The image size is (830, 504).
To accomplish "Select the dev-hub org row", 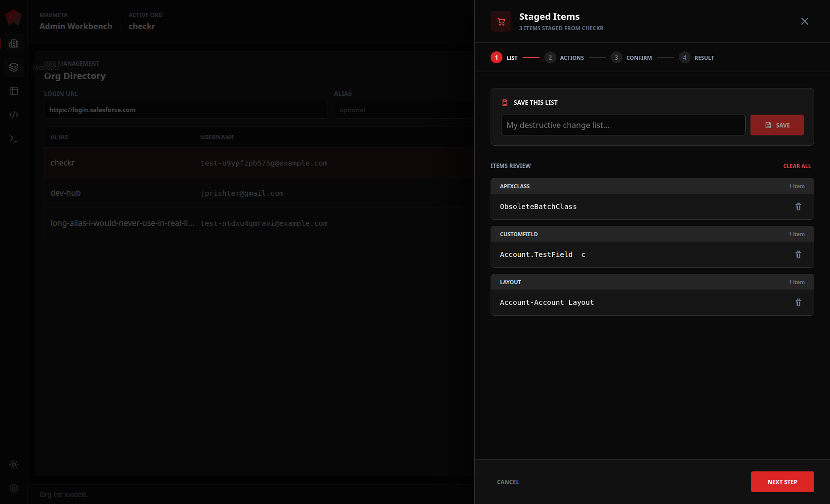I will (x=259, y=193).
